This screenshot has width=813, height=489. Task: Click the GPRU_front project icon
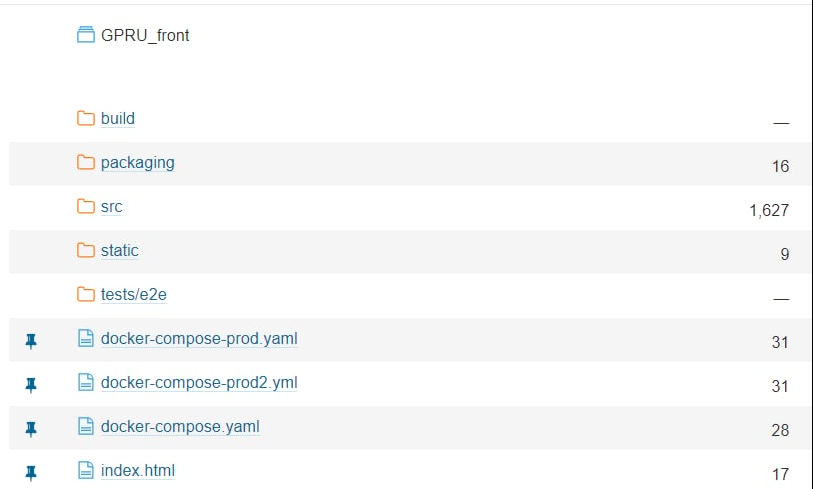(86, 35)
